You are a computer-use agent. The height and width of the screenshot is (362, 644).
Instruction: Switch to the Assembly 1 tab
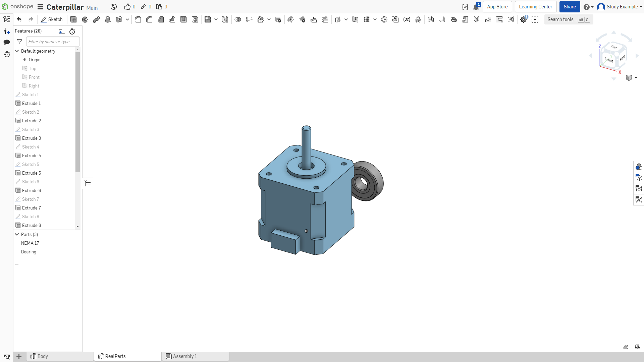point(196,356)
